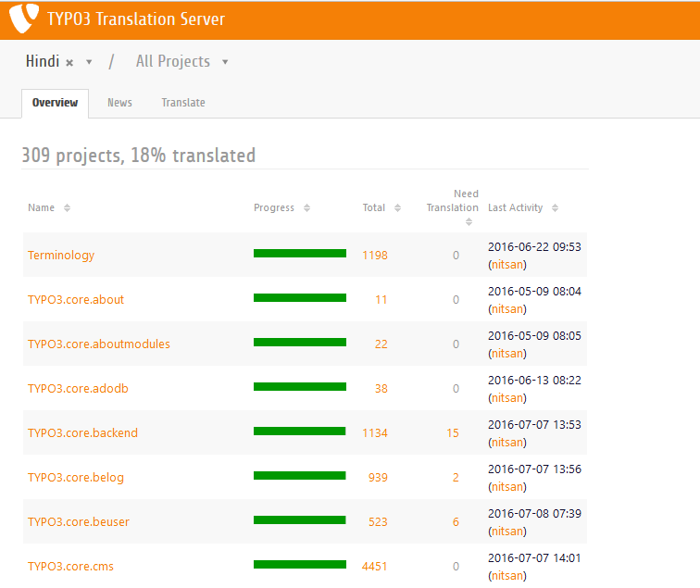This screenshot has width=700, height=588.
Task: Click total 939 for TYPO3.core.belog
Action: 378,477
